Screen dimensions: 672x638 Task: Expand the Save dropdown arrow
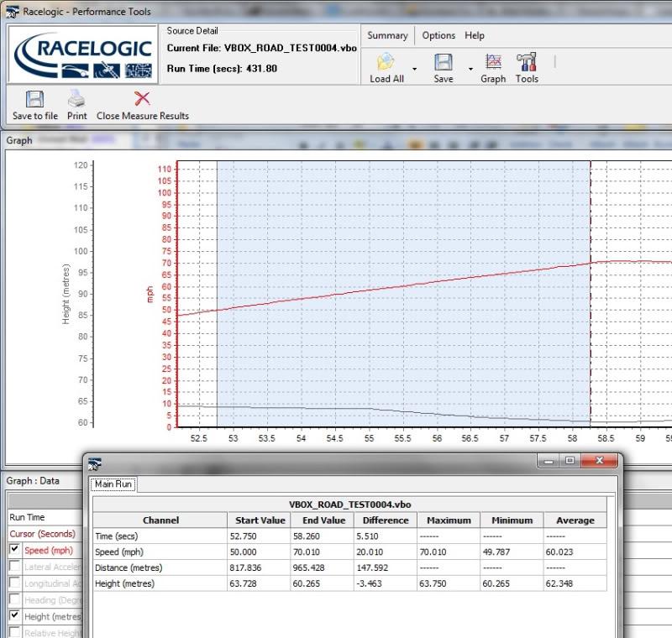470,68
